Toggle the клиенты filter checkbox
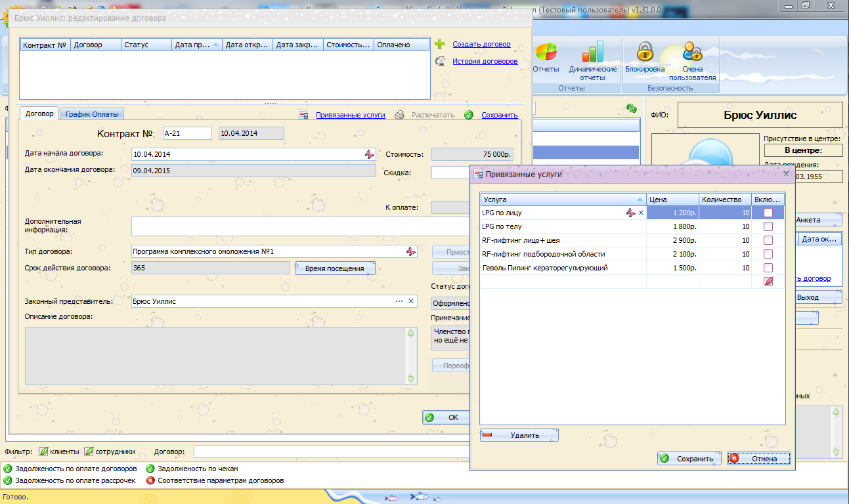 pos(43,451)
